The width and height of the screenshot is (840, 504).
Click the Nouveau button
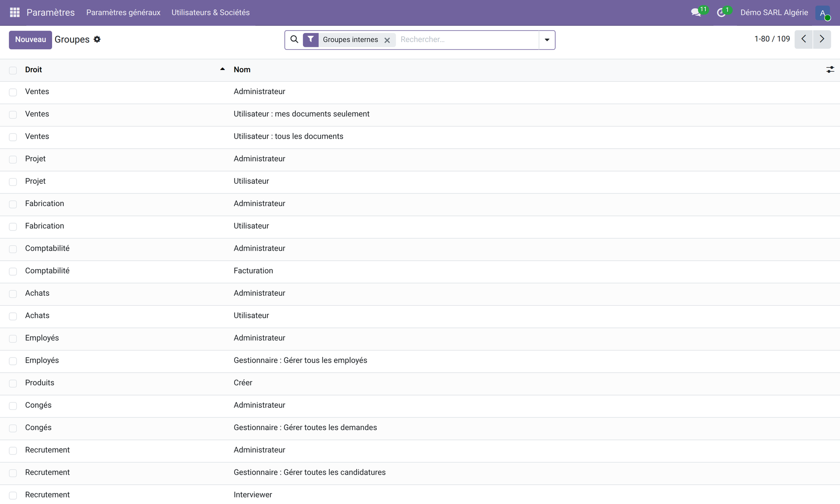30,40
